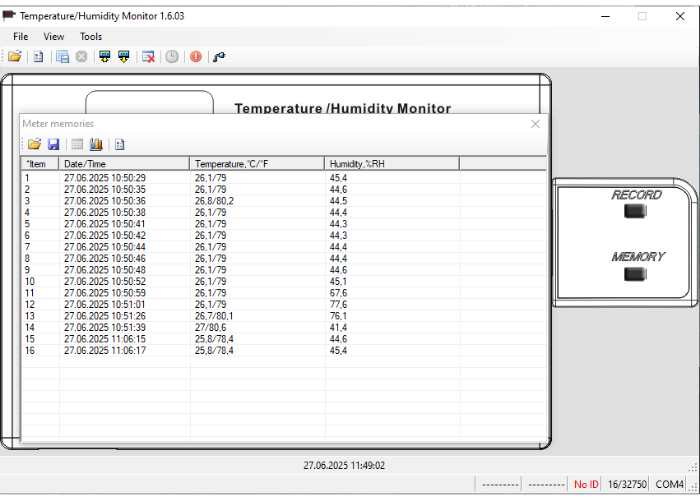The width and height of the screenshot is (700, 500).
Task: Close the Meter memories panel
Action: pyautogui.click(x=535, y=124)
